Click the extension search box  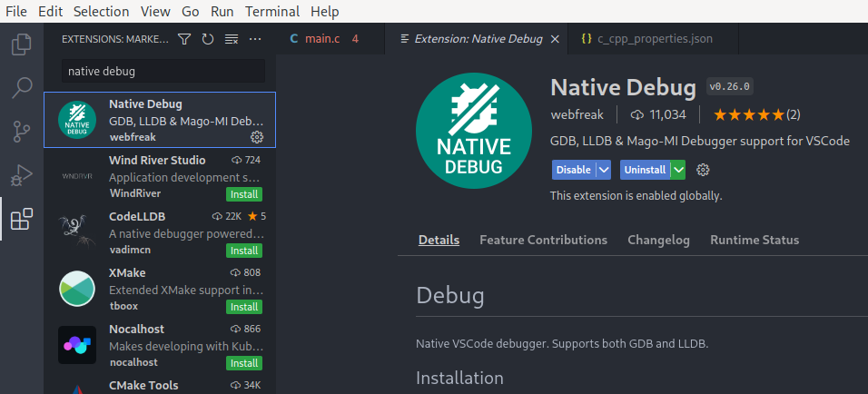[x=163, y=71]
